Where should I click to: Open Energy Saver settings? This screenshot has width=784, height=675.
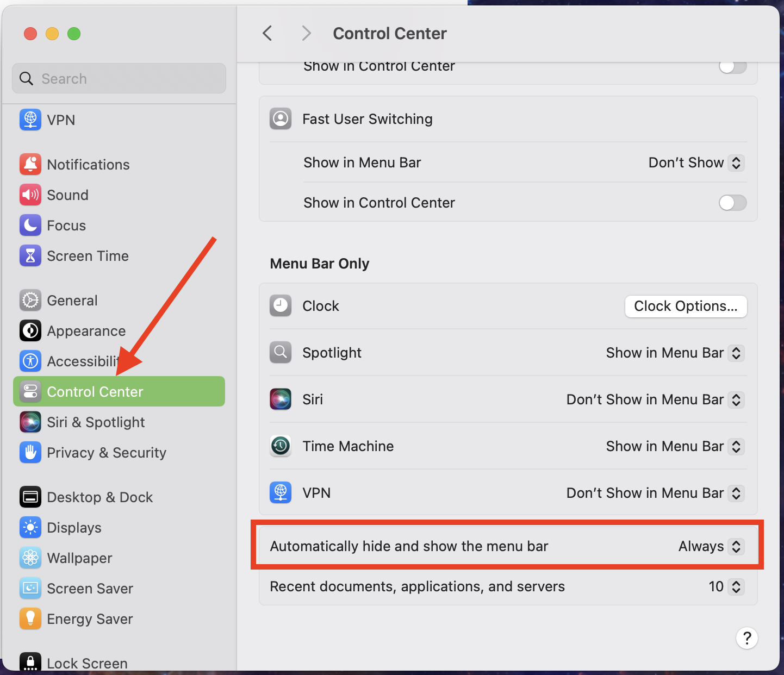click(x=119, y=618)
